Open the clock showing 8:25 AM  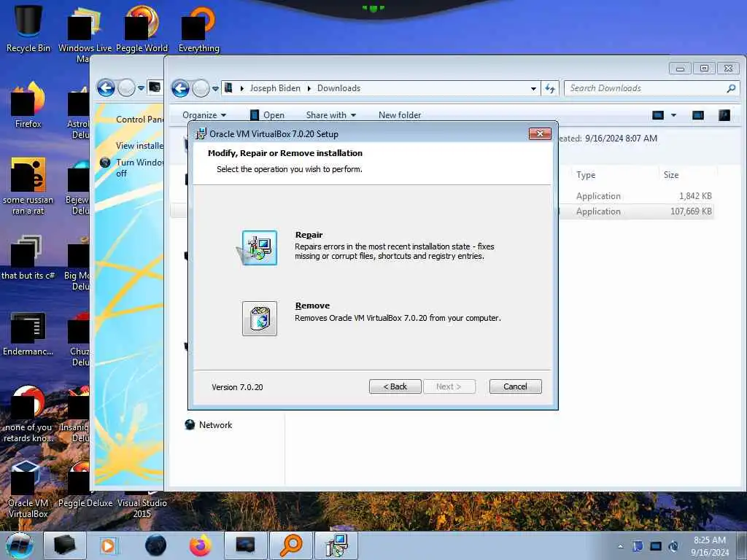tap(709, 546)
